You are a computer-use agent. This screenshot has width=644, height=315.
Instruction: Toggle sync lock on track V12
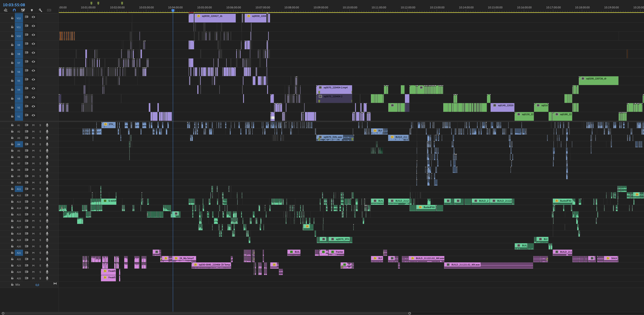pos(26,17)
